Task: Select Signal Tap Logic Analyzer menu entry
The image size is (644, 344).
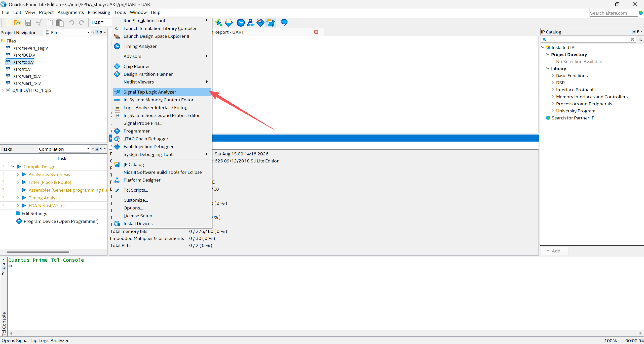Action: click(162, 92)
